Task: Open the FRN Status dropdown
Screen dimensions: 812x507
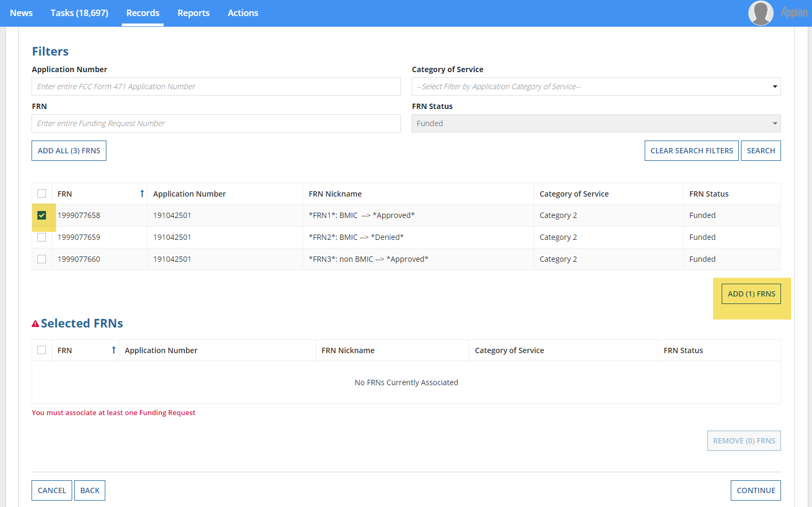Action: [596, 123]
